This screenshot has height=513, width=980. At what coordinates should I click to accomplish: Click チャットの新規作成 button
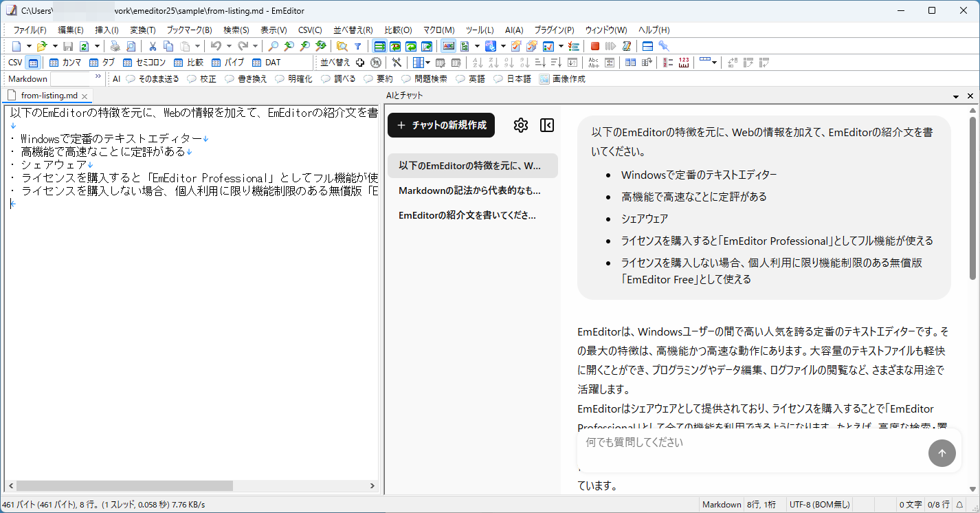[441, 125]
